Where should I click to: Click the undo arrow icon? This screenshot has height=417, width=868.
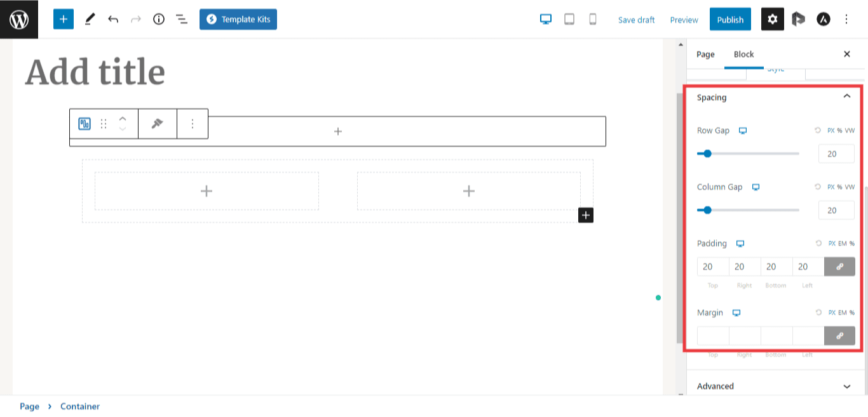click(x=113, y=19)
